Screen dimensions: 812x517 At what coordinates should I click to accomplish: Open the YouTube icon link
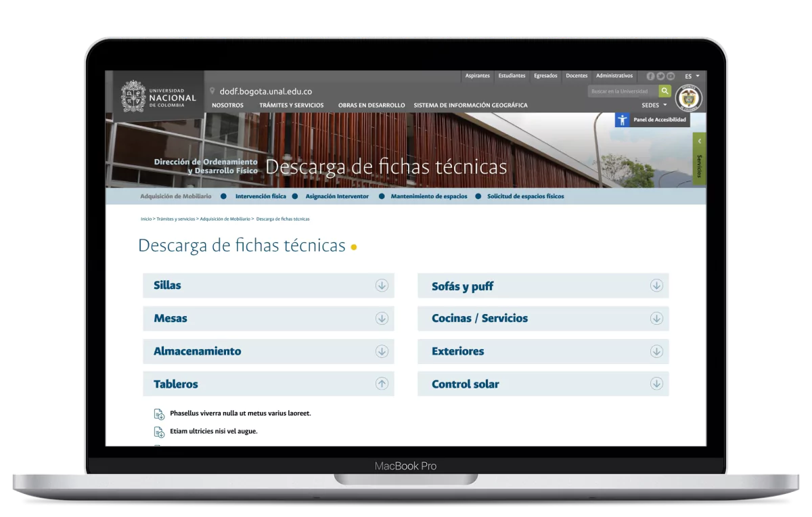pyautogui.click(x=671, y=76)
